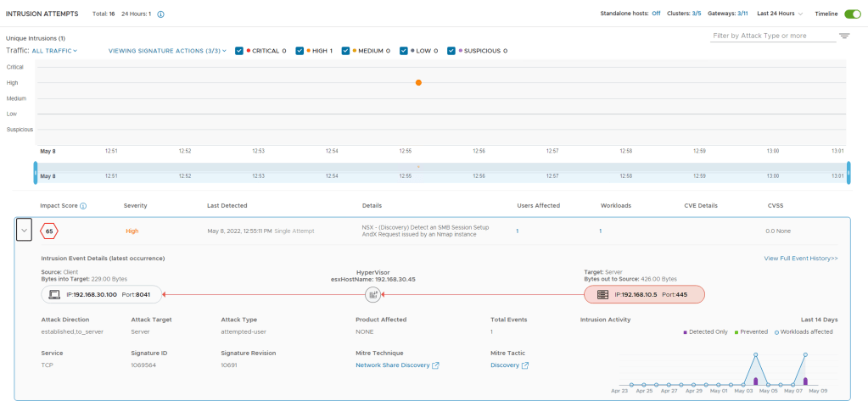Uncheck the Suspicious severity checkbox

coord(451,51)
